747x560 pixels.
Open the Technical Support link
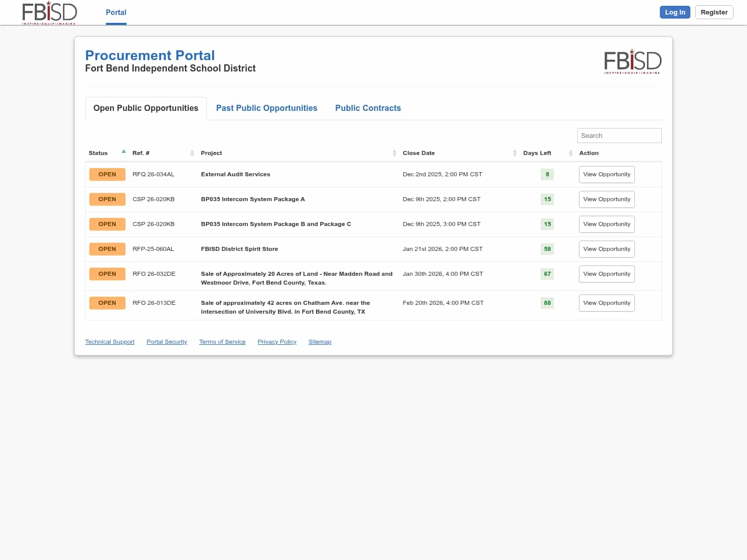pos(109,342)
